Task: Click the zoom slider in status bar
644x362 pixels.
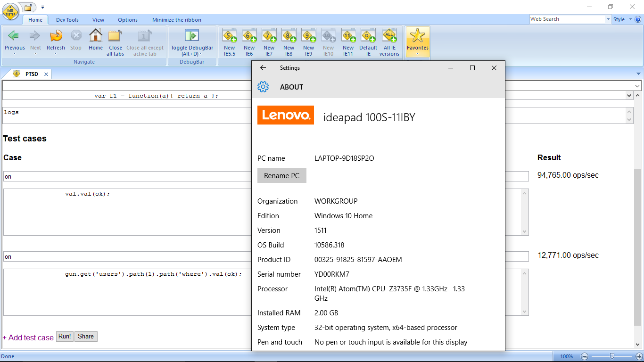Action: (x=612, y=356)
